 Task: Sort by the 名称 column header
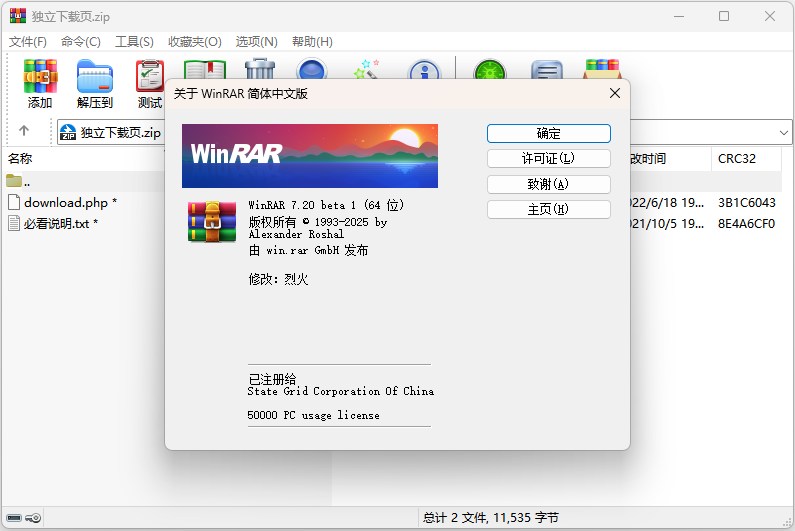click(20, 159)
